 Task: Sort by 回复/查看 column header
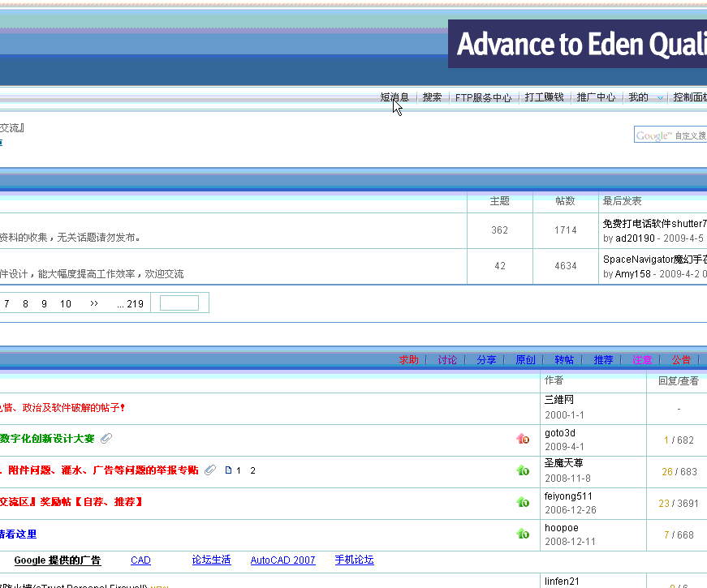678,381
